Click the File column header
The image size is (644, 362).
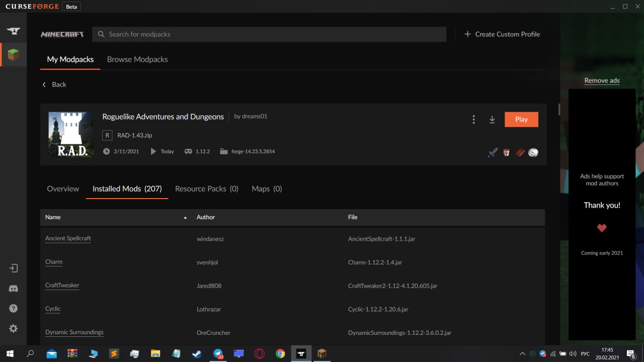click(x=353, y=217)
